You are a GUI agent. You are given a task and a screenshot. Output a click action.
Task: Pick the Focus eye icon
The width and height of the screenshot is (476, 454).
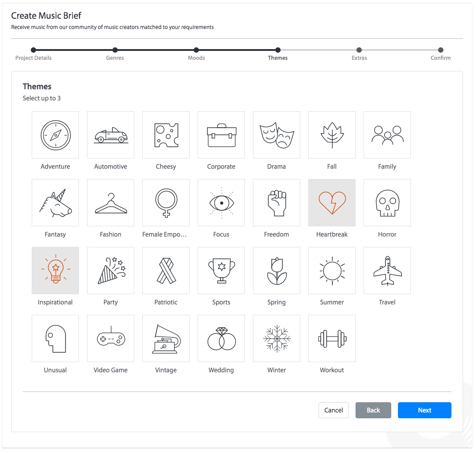(221, 203)
